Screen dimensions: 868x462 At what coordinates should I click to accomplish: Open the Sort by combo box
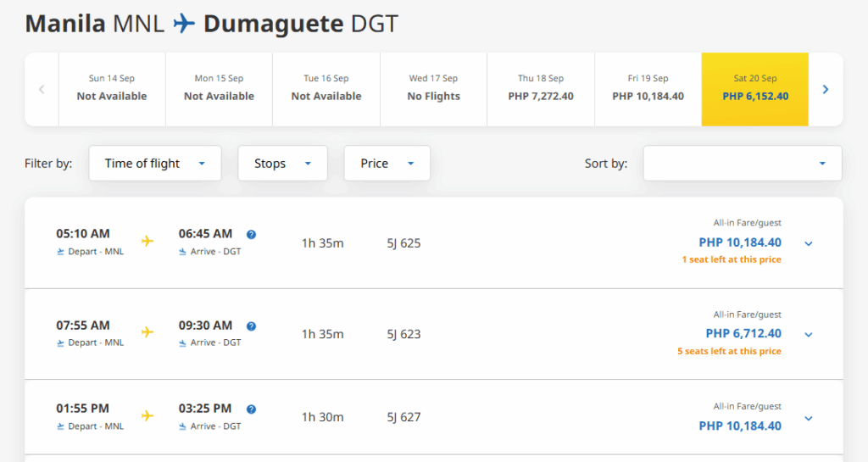coord(742,164)
